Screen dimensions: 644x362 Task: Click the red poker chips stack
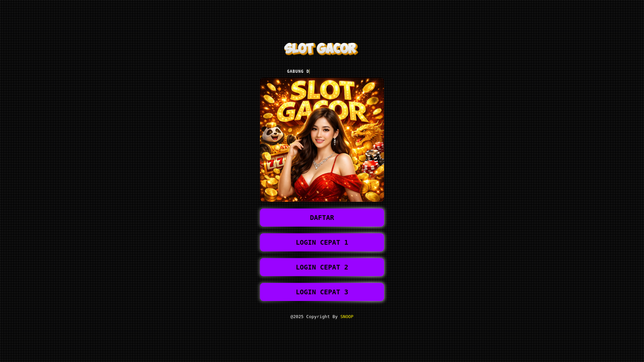coord(371,167)
